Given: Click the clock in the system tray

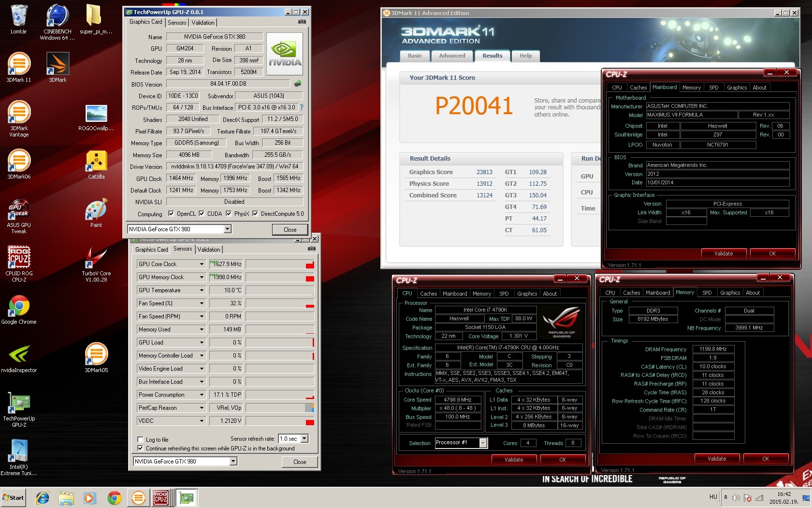Looking at the screenshot, I should click(784, 498).
